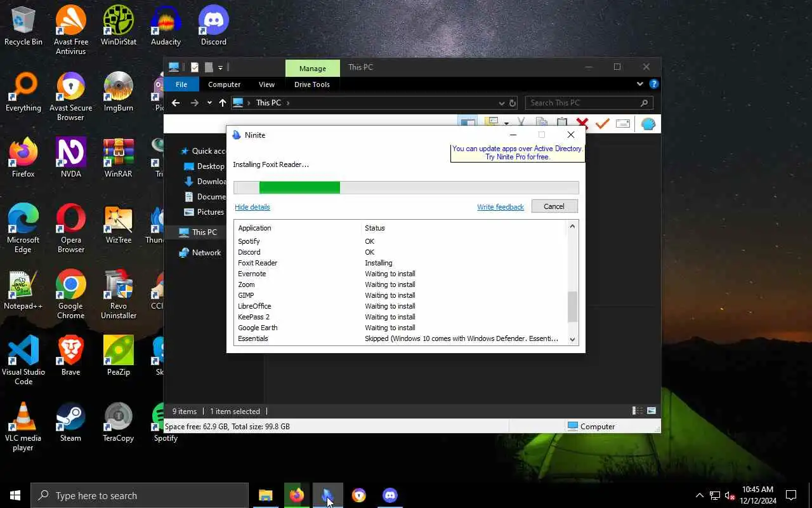Select This PC in navigation pane

(204, 232)
